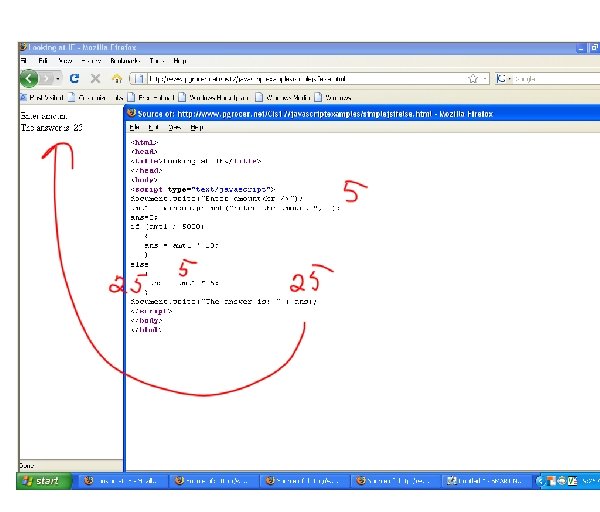This screenshot has height=512, width=600.
Task: Open the search engine selector dropdown
Action: coord(504,79)
